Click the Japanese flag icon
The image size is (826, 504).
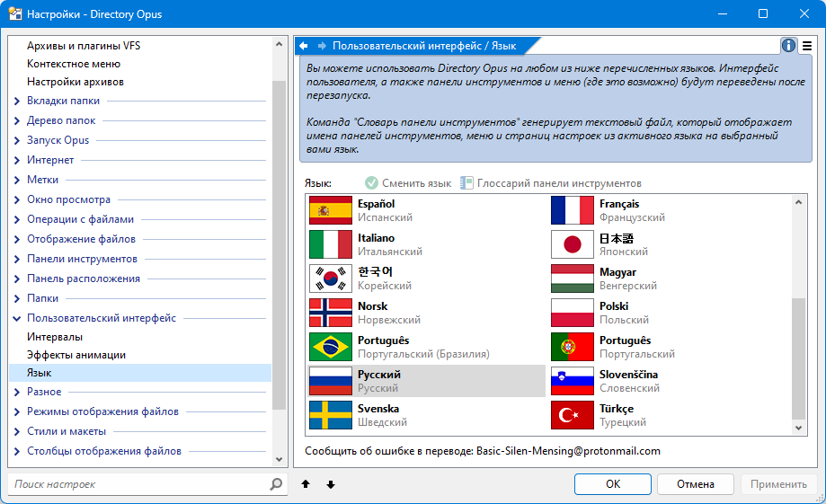[572, 245]
